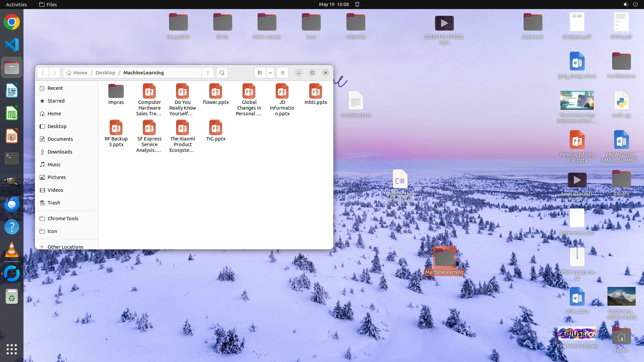
Task: Open the notification bell in top bar
Action: pyautogui.click(x=357, y=4)
